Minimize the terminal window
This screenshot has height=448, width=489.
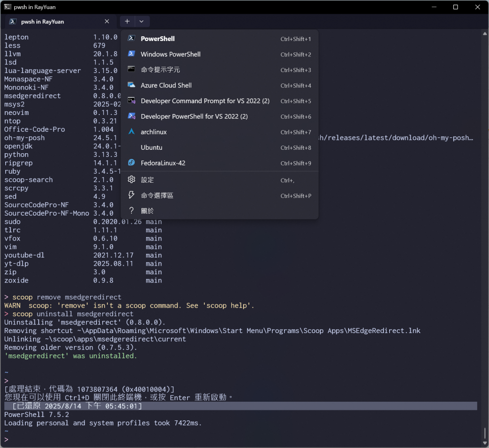tap(434, 7)
